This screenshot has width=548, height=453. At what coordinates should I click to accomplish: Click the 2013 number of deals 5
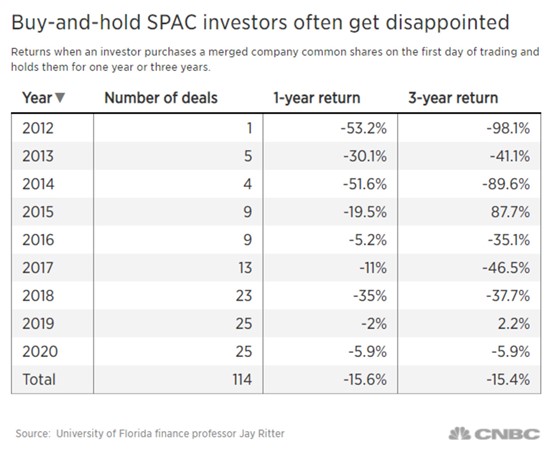[178, 156]
